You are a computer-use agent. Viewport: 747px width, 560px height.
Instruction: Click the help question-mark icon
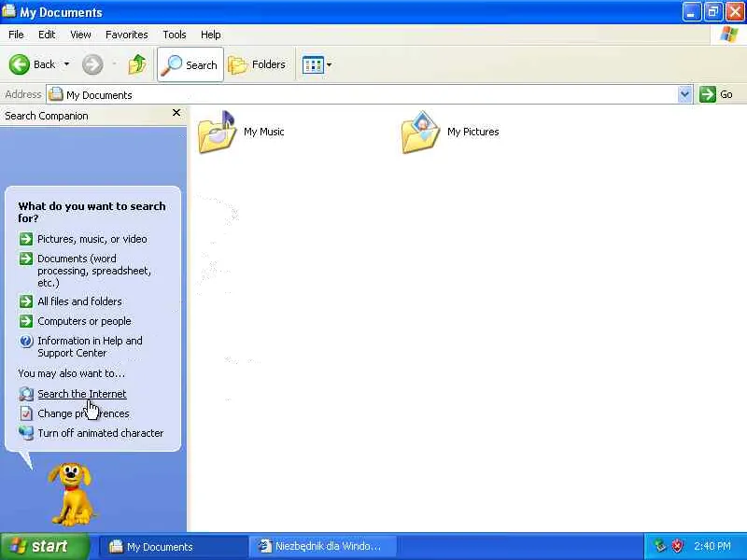(26, 341)
